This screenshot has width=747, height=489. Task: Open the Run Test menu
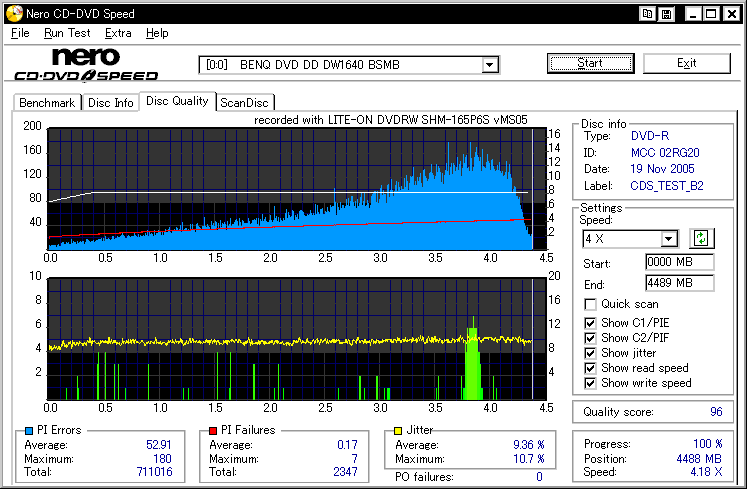point(68,33)
